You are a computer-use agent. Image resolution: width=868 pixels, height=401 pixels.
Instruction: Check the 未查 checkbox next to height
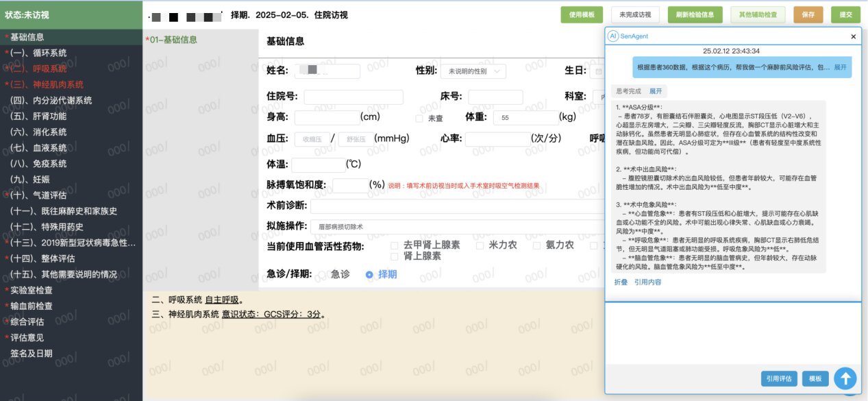pyautogui.click(x=419, y=118)
